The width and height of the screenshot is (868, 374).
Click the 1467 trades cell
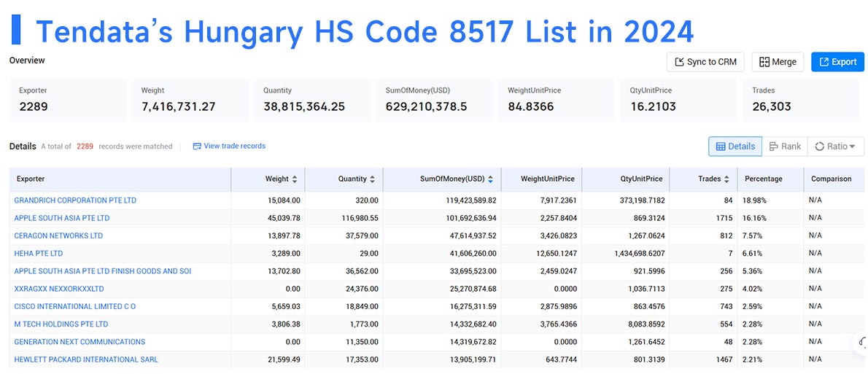(724, 359)
